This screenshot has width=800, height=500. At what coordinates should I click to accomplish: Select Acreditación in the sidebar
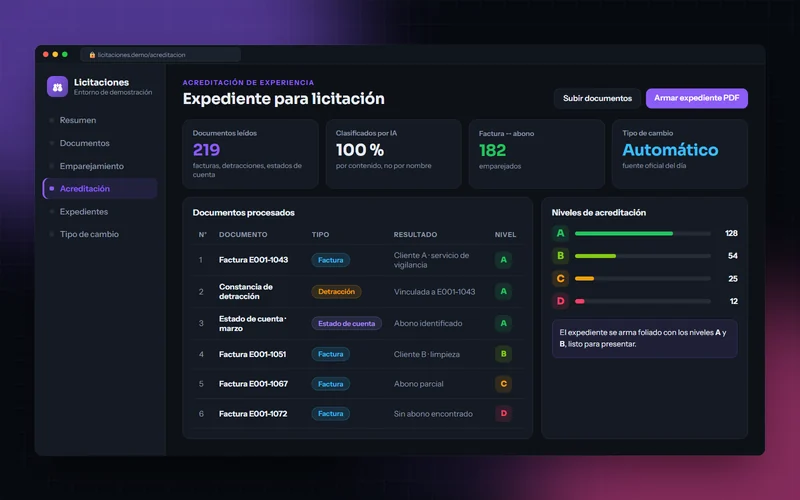[100, 188]
